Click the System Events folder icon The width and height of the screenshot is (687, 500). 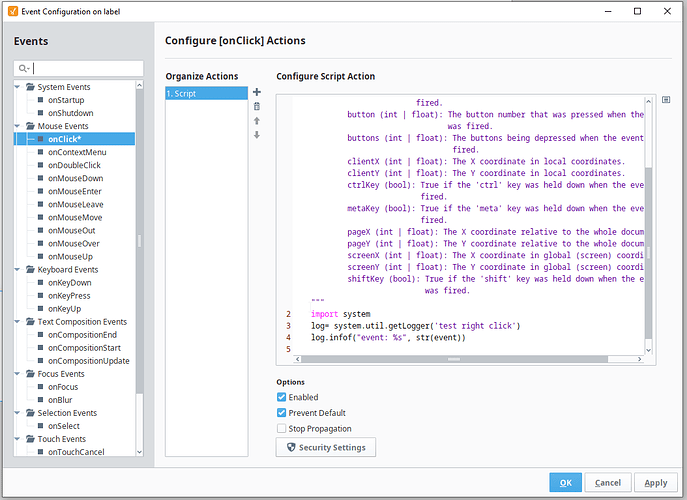[x=30, y=87]
